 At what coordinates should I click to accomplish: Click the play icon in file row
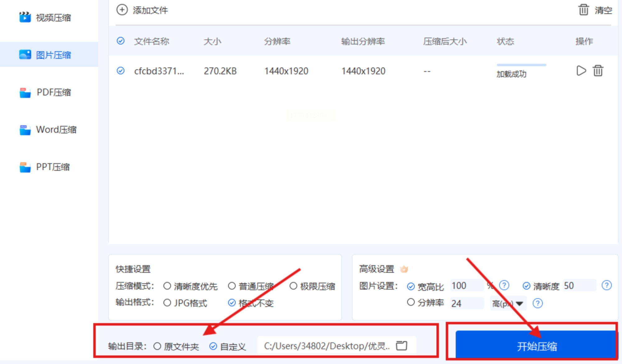[x=581, y=71]
